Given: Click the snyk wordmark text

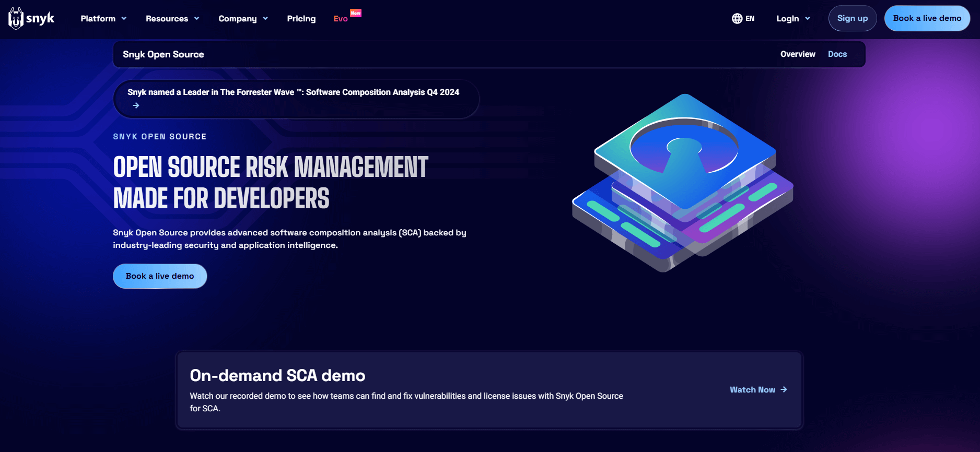Looking at the screenshot, I should point(40,19).
